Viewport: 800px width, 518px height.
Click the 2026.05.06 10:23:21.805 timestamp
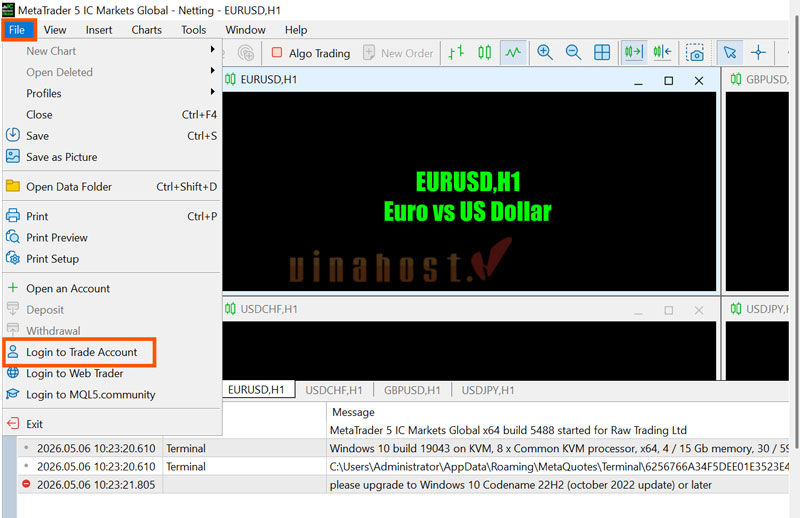coord(96,485)
